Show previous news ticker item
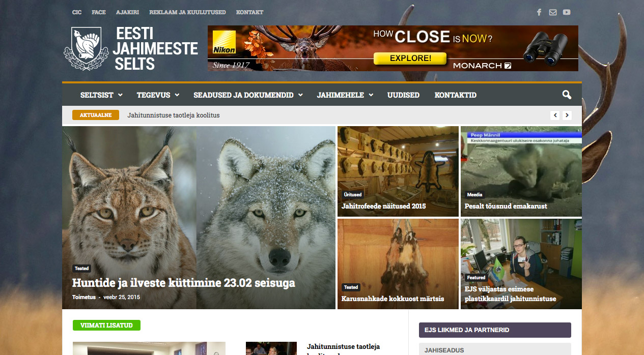The width and height of the screenshot is (644, 355). click(x=555, y=115)
